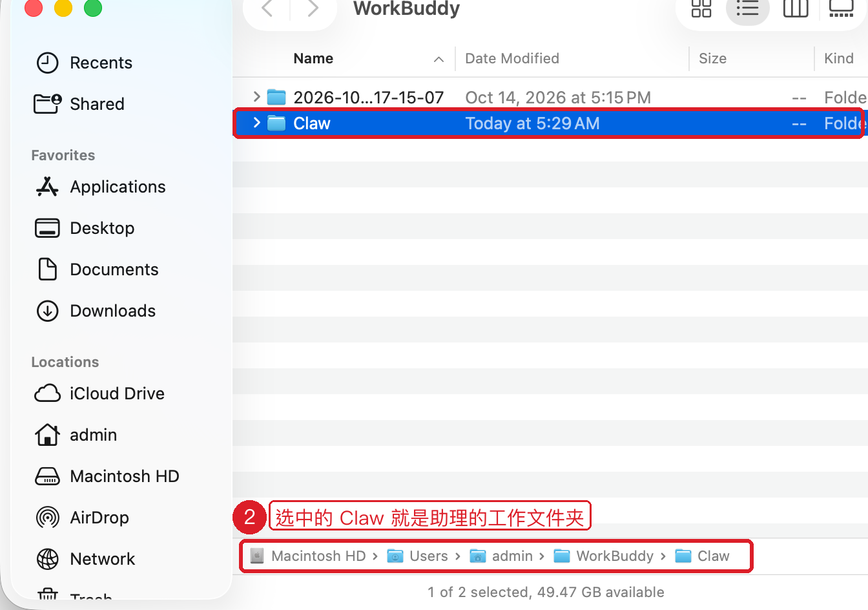The width and height of the screenshot is (868, 610).
Task: Open the Applications folder in Favorites
Action: [x=101, y=187]
